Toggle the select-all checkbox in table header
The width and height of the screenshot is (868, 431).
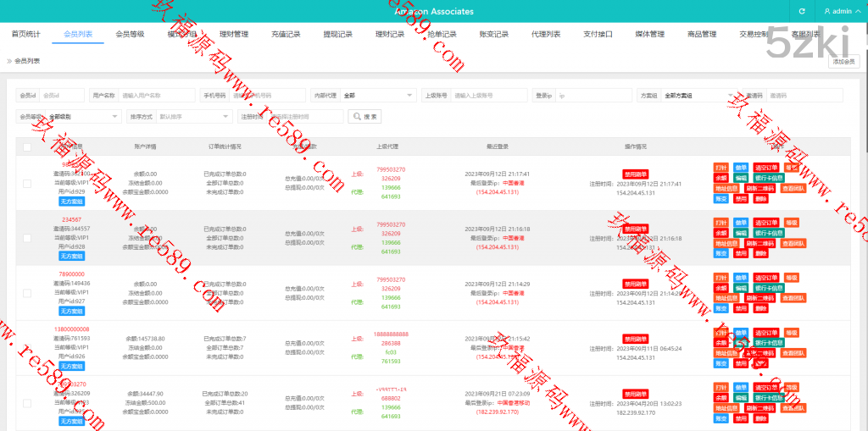[27, 146]
